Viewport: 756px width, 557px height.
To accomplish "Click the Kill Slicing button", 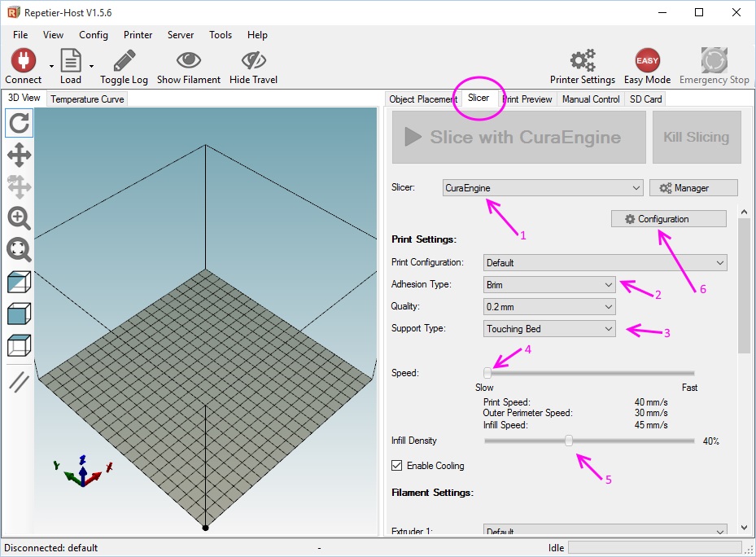I will (697, 137).
